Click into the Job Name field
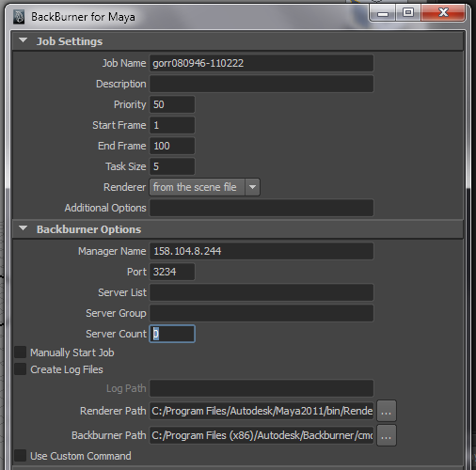The image size is (476, 470). [262, 63]
